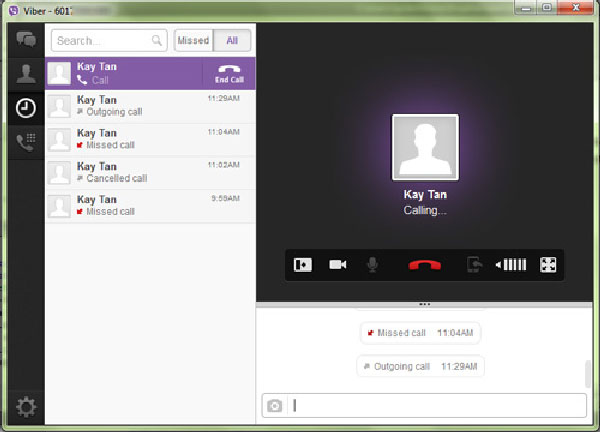Hang up with the red phone icon
The image size is (600, 432).
(425, 265)
